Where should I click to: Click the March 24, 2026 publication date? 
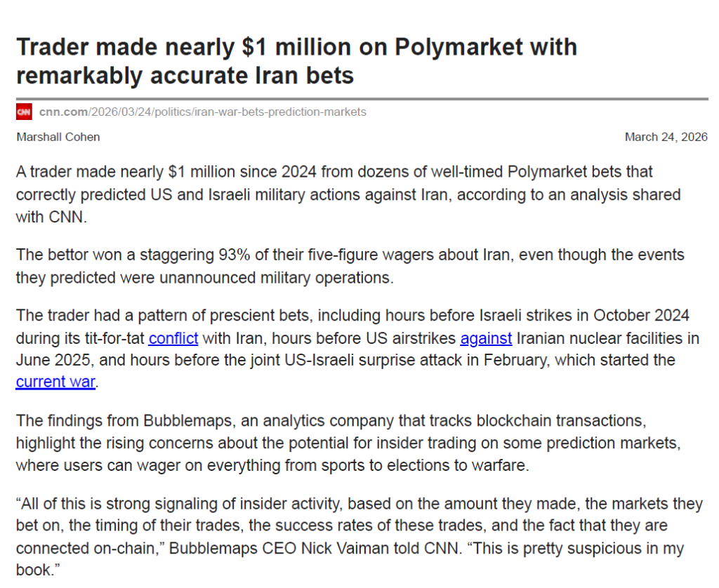(x=666, y=137)
